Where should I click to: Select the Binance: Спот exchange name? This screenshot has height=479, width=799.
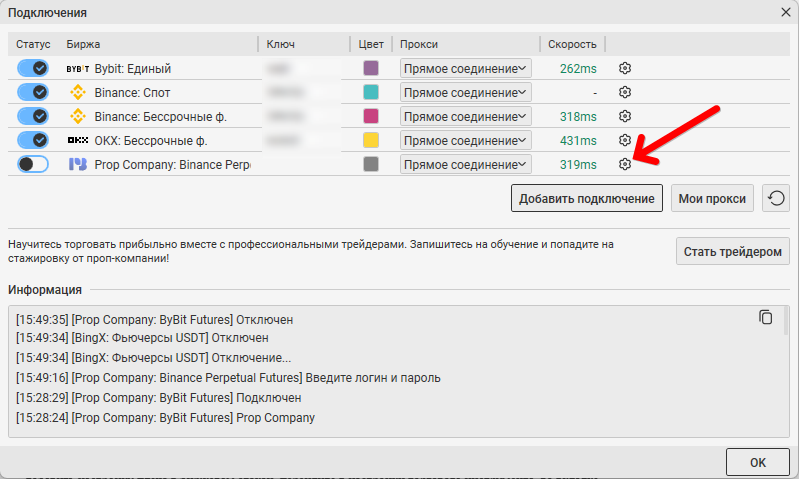click(132, 93)
